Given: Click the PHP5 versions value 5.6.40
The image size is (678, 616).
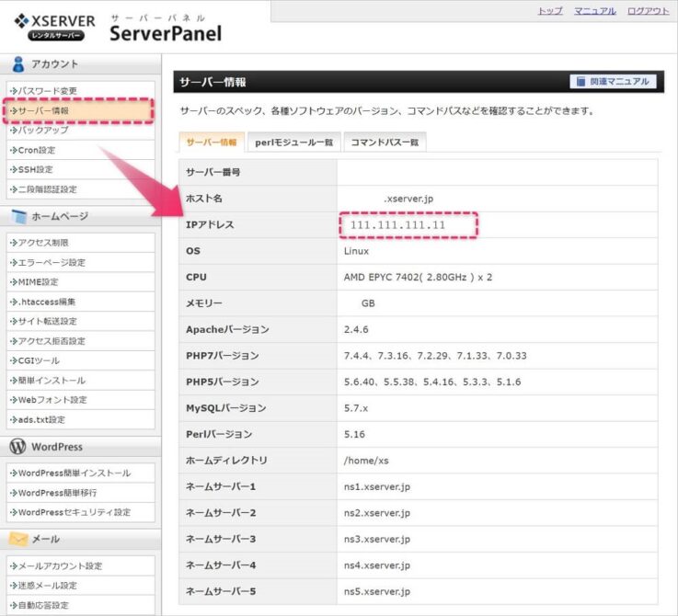Looking at the screenshot, I should (432, 382).
